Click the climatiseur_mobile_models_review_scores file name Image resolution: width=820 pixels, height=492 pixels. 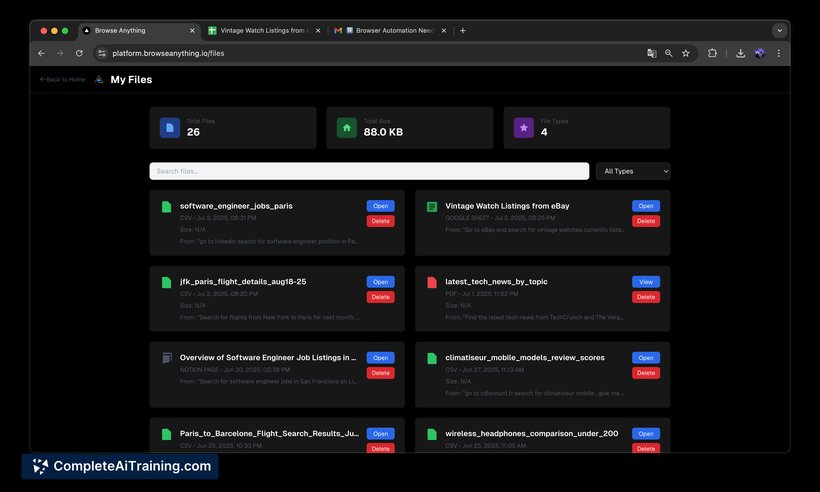click(x=525, y=358)
